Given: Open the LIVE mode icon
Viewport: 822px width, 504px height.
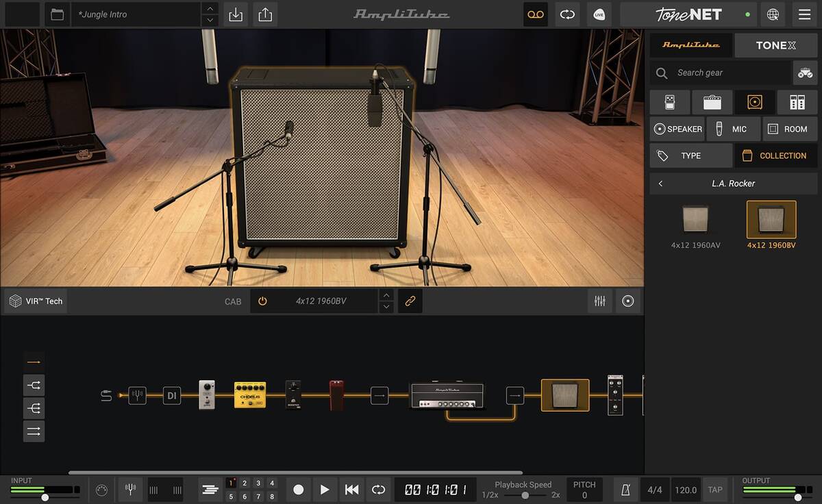Looking at the screenshot, I should 599,14.
